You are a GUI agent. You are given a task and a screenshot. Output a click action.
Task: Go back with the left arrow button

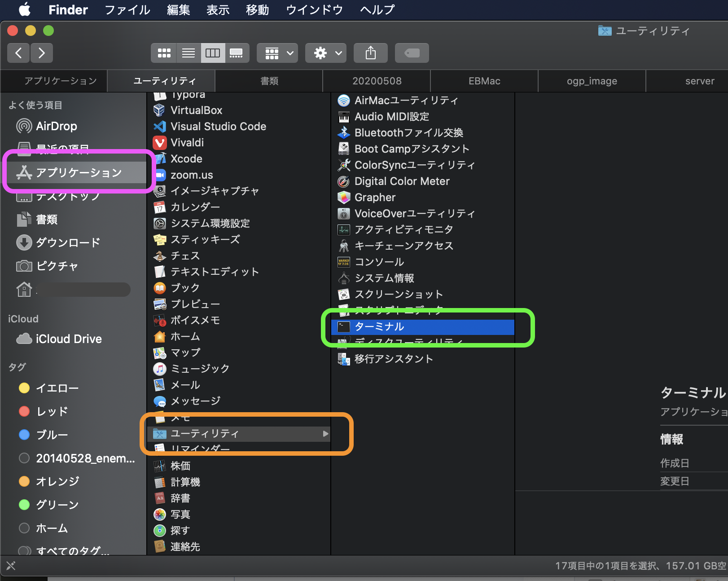(18, 53)
